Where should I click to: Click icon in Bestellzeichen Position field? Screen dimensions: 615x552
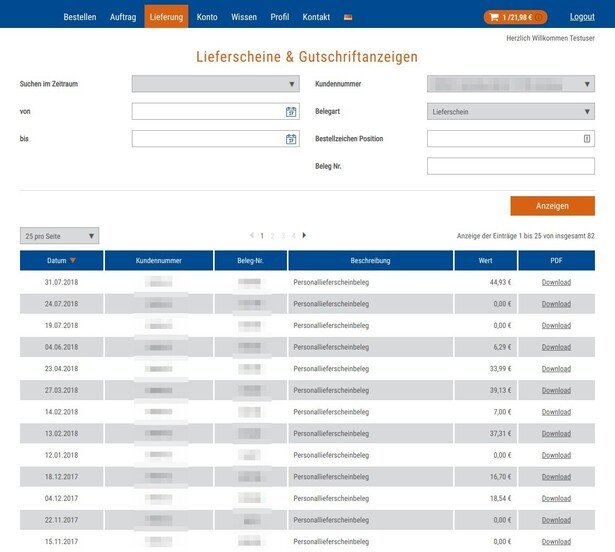pos(588,139)
